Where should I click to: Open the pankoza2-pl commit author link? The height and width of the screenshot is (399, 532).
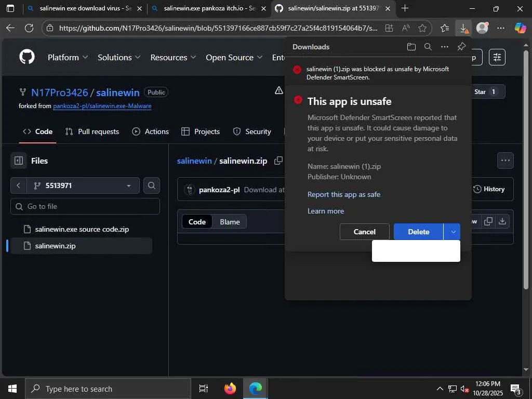click(x=219, y=190)
